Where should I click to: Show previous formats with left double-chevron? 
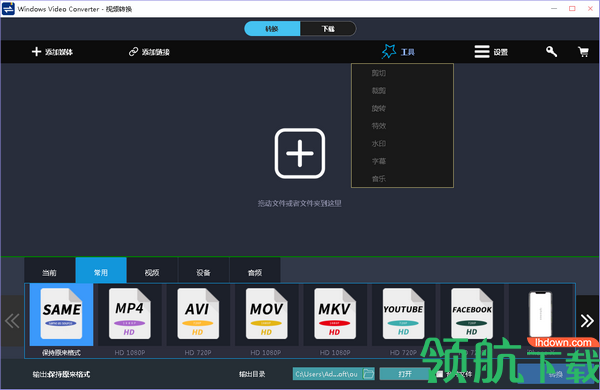tap(12, 321)
